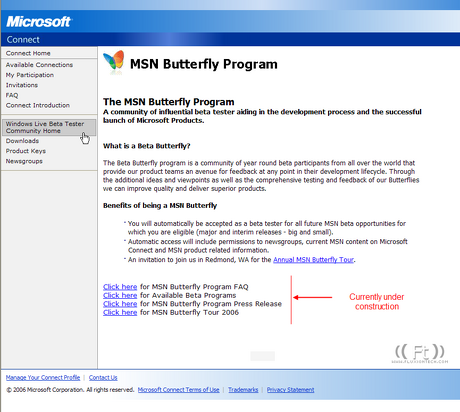
Task: Open Connect Home in sidebar
Action: point(28,53)
